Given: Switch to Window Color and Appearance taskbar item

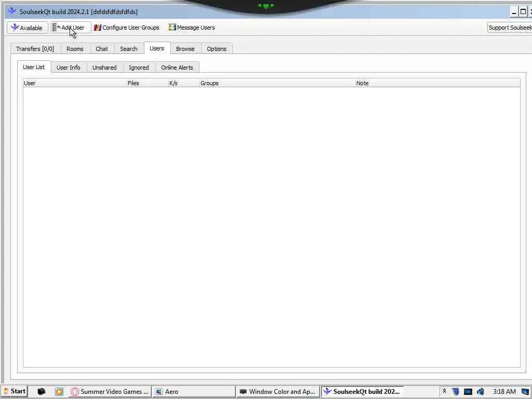Looking at the screenshot, I should [277, 392].
